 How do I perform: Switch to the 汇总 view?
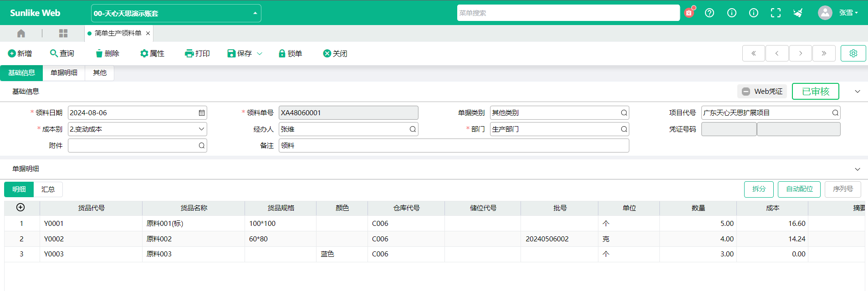pyautogui.click(x=48, y=189)
